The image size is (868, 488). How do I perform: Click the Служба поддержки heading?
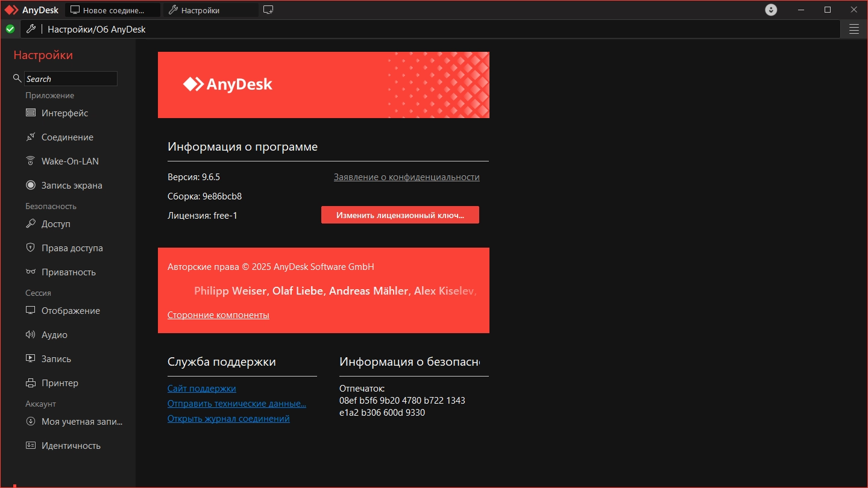(222, 362)
